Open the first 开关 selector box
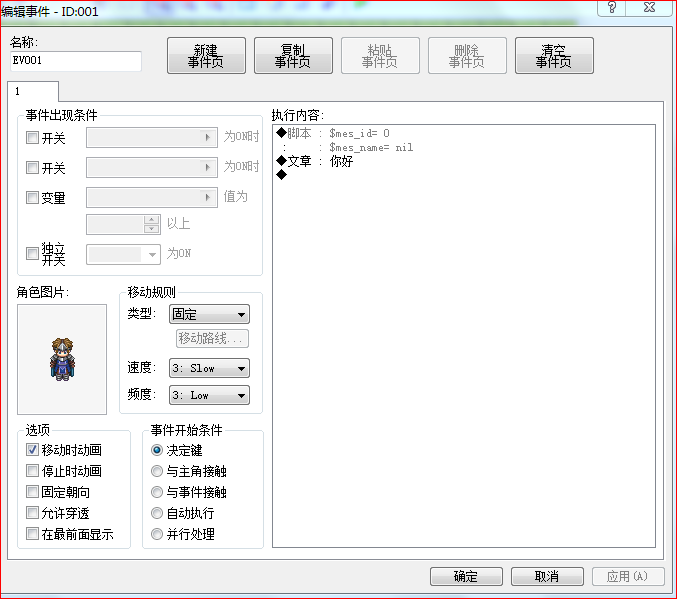 152,137
